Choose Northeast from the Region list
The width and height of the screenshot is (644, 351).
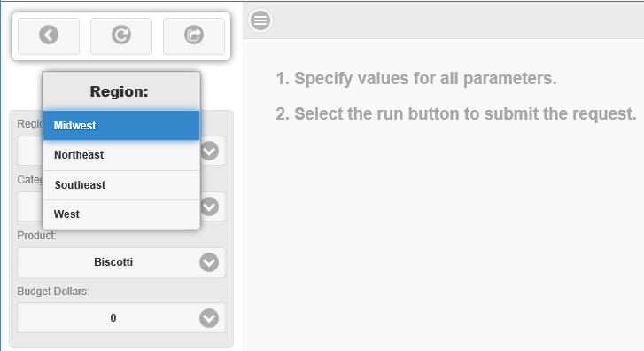(x=121, y=155)
